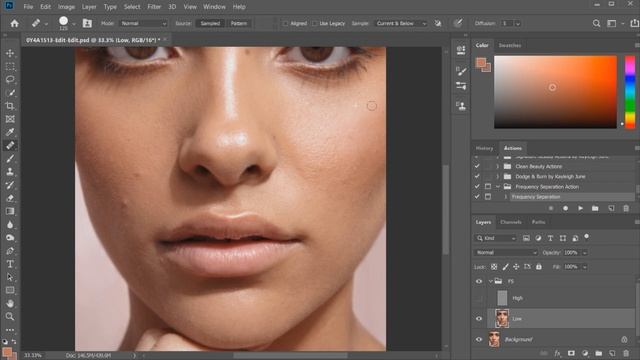This screenshot has width=640, height=360.
Task: Open the Search magnifier icon
Action: click(596, 23)
